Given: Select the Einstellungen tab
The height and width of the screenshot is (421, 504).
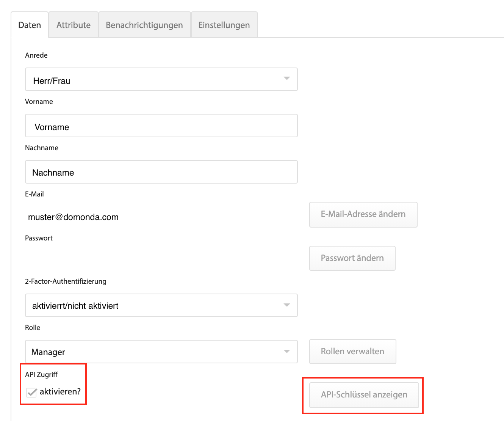Looking at the screenshot, I should pos(224,25).
